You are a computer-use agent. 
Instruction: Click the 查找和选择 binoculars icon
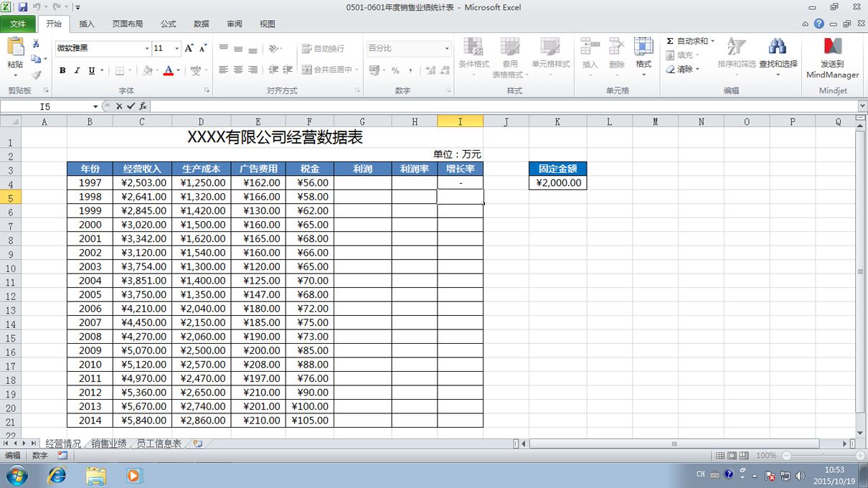pos(778,47)
